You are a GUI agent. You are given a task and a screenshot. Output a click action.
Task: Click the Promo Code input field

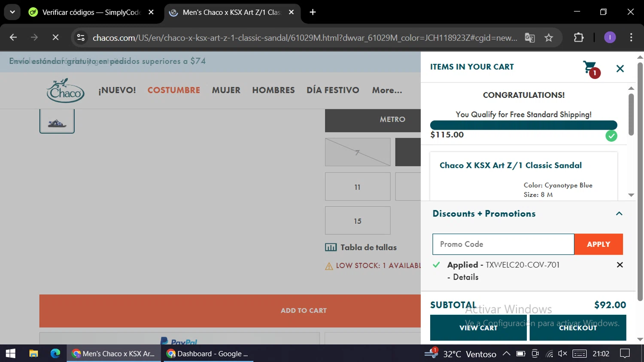coord(503,244)
